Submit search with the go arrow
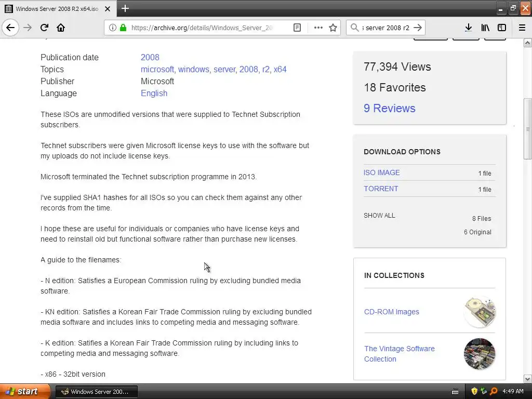The image size is (532, 399). [x=418, y=28]
